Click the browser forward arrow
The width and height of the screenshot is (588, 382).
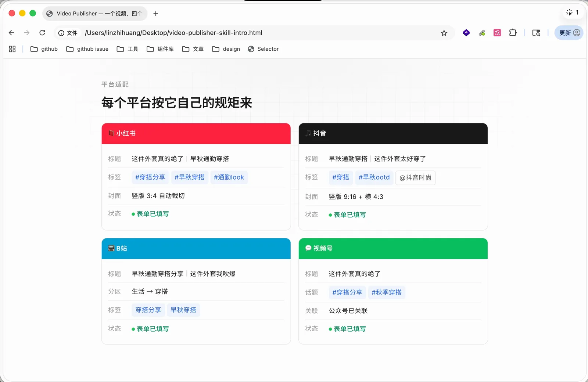pyautogui.click(x=26, y=33)
